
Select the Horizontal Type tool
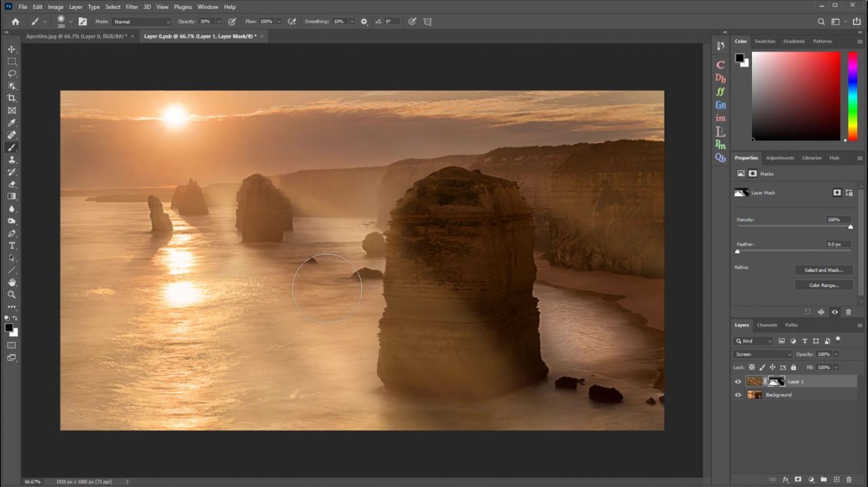click(x=11, y=245)
